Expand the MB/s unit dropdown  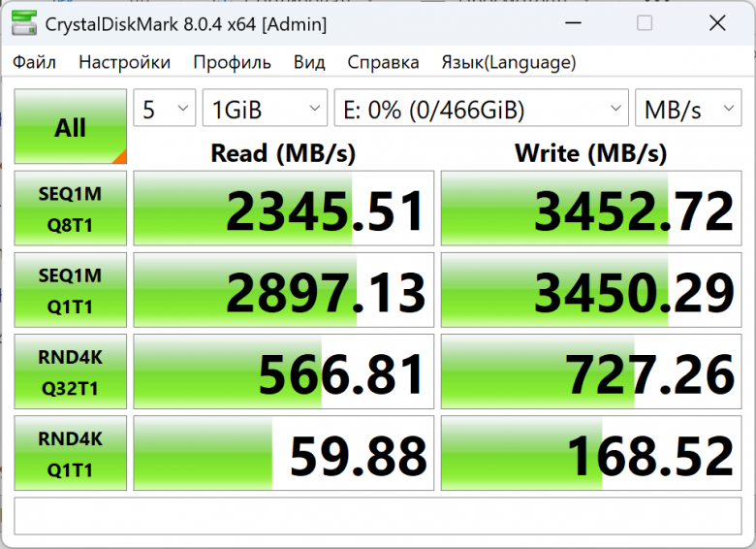[x=688, y=108]
